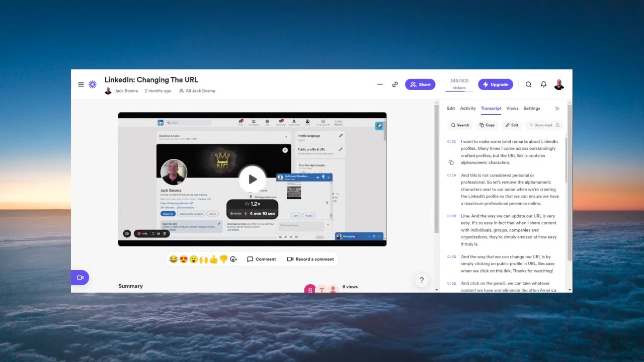The image size is (644, 362).
Task: Switch to the Activity tab
Action: pos(468,108)
